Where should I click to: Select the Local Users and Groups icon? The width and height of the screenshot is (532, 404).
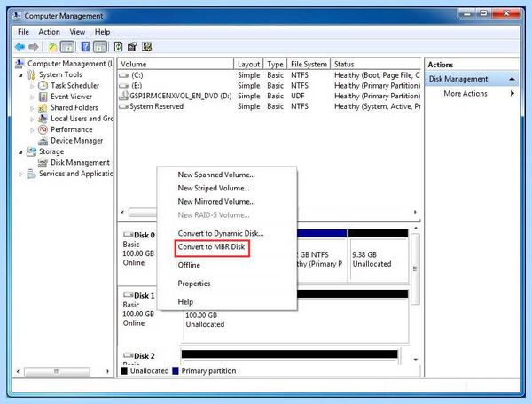(x=43, y=119)
